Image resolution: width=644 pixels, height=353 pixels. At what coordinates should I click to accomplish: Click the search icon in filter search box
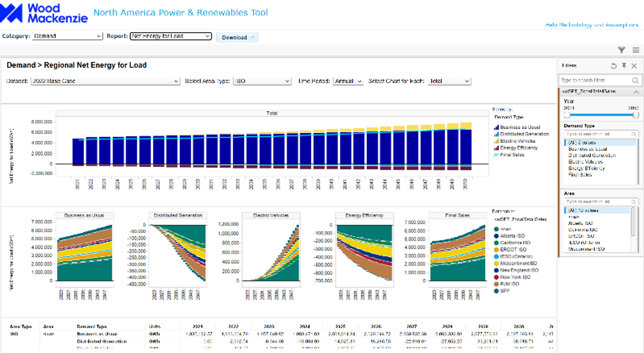coord(635,81)
